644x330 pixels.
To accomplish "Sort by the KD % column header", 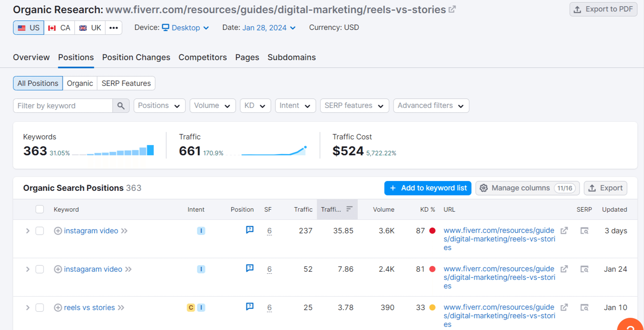I will coord(427,209).
